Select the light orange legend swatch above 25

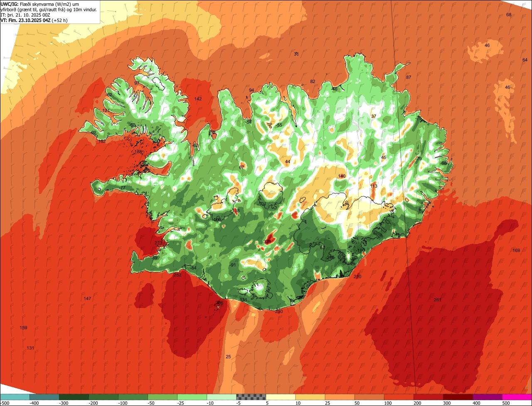[340, 397]
